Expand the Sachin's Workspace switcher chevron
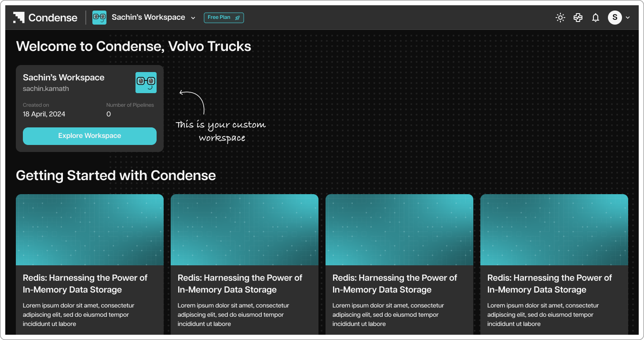644x340 pixels. click(193, 18)
